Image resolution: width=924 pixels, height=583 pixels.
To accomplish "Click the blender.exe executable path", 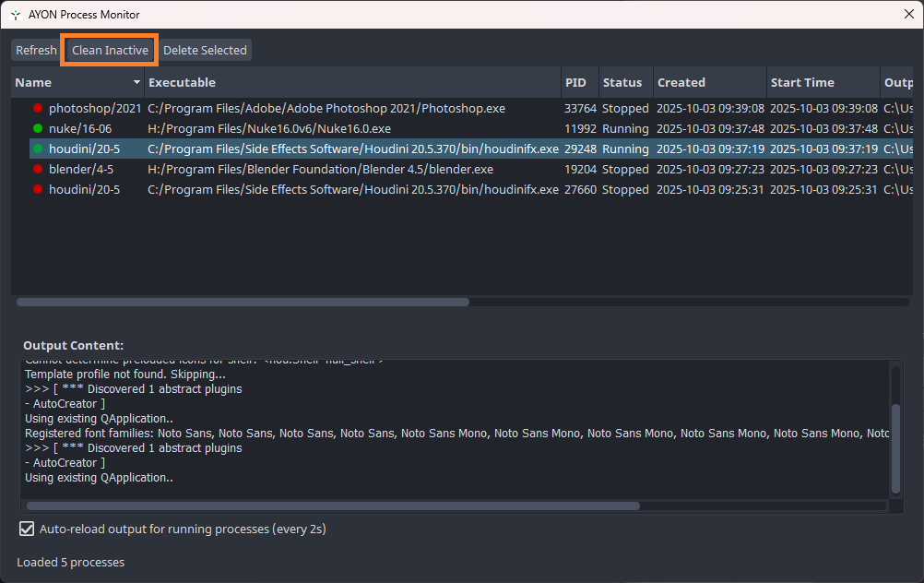I will pos(321,169).
